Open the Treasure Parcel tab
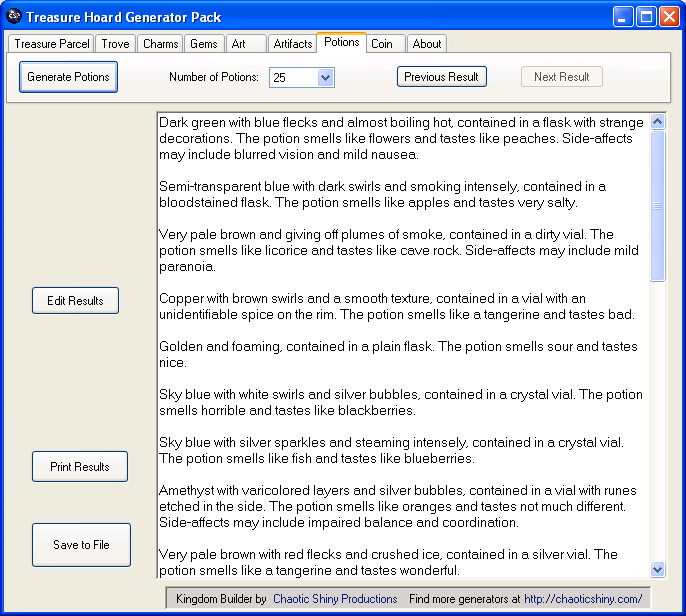 pyautogui.click(x=51, y=44)
